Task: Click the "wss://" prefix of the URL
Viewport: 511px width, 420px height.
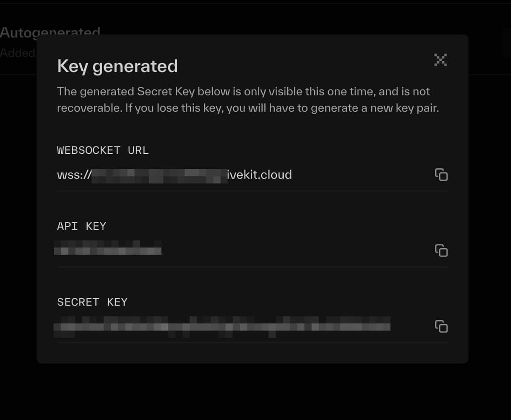Action: 74,175
